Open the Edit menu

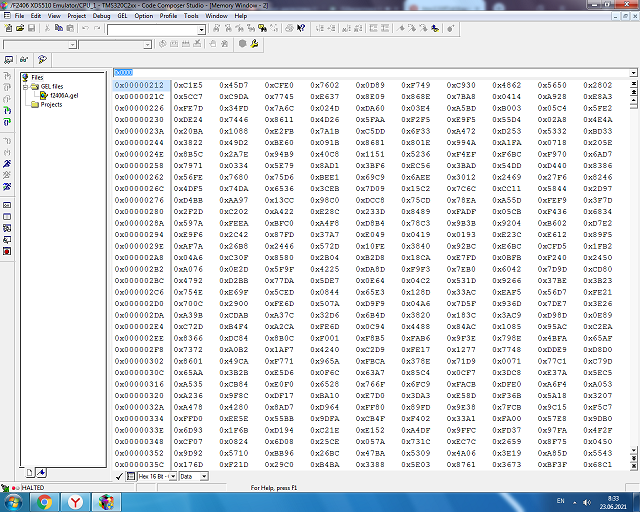[x=36, y=16]
